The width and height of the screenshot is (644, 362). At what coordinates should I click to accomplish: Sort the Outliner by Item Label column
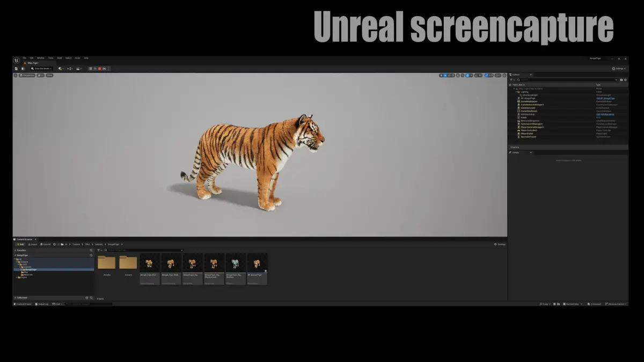[518, 85]
